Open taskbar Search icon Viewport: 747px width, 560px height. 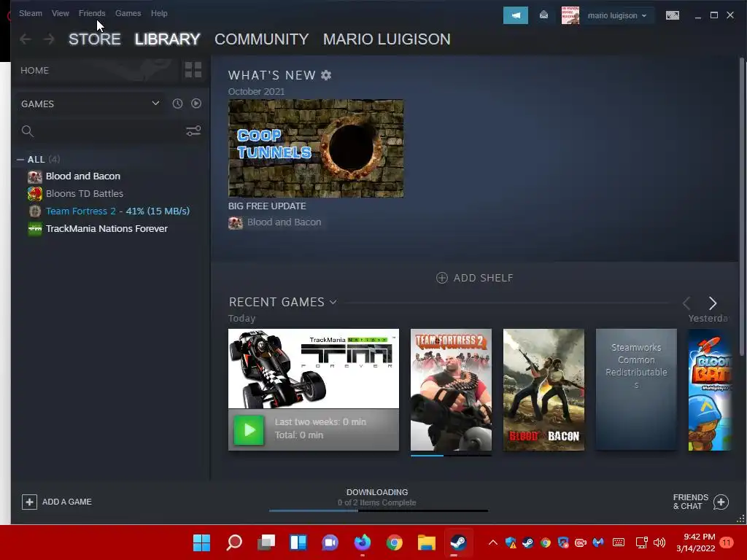point(234,542)
